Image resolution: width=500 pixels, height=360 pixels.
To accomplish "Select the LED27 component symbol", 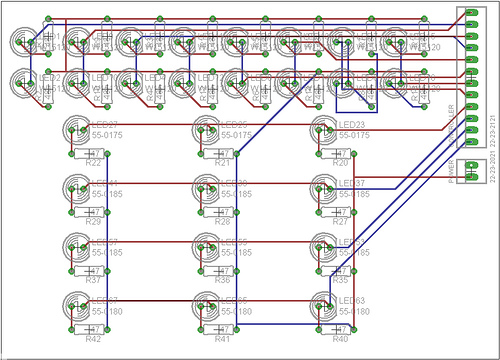I will click(x=77, y=130).
